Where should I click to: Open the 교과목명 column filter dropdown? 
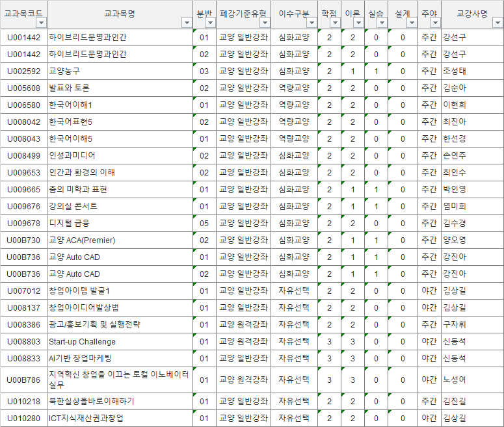pyautogui.click(x=187, y=23)
